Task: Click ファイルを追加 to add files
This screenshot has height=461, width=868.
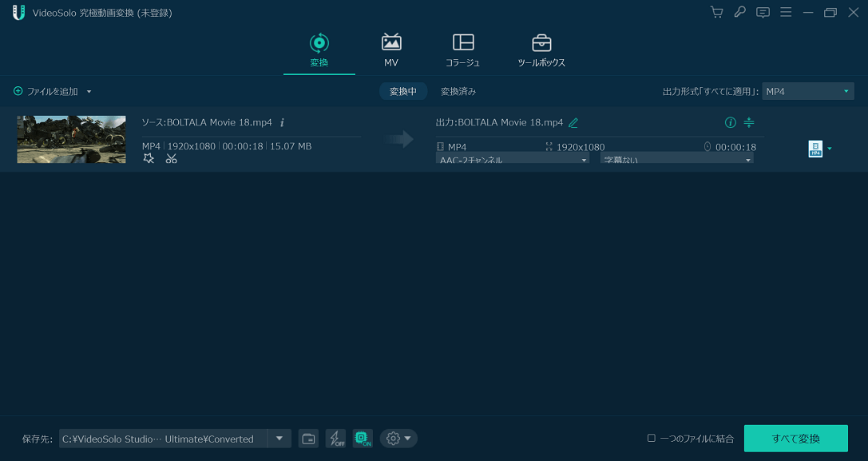Action: tap(53, 91)
